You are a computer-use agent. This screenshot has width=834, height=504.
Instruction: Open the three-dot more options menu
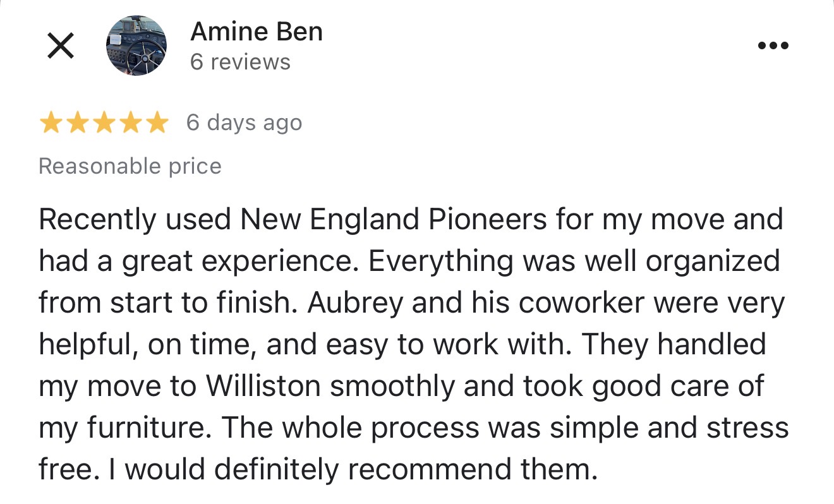(773, 45)
